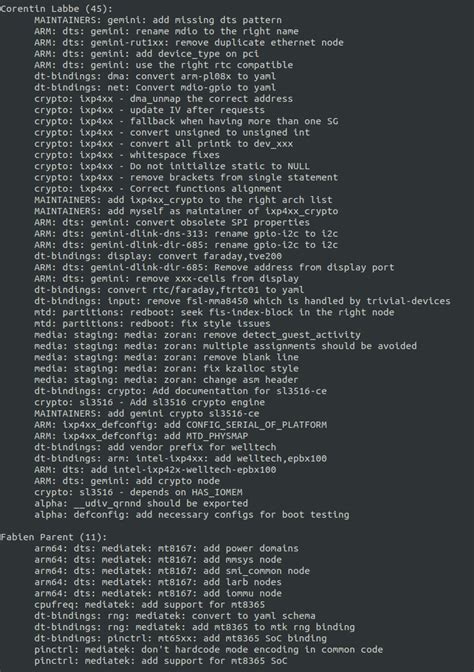Click 'alpha: __udiv_qrnnd should be exported' line
This screenshot has width=474, height=672.
141,503
